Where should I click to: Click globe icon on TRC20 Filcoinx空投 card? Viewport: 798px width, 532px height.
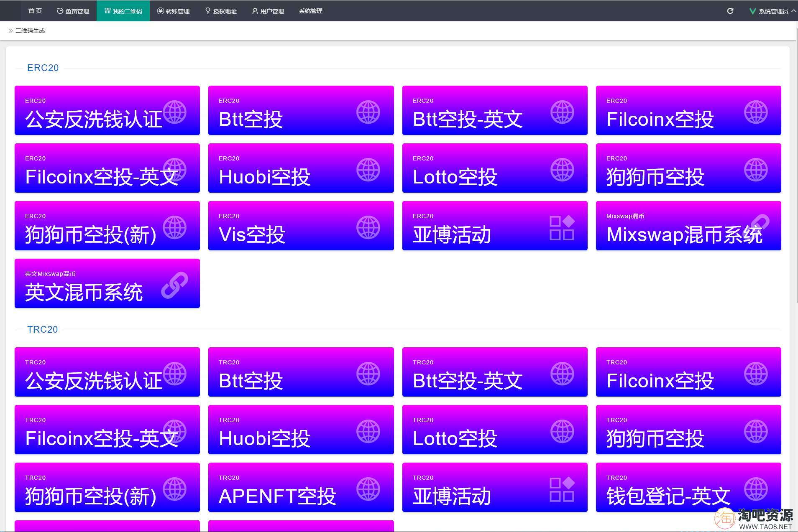(756, 374)
